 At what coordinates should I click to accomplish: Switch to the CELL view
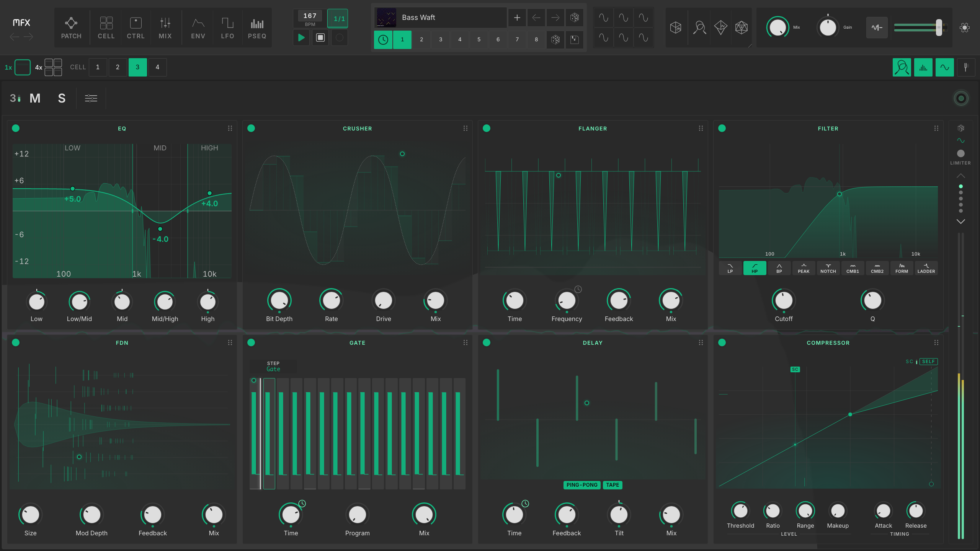point(106,28)
